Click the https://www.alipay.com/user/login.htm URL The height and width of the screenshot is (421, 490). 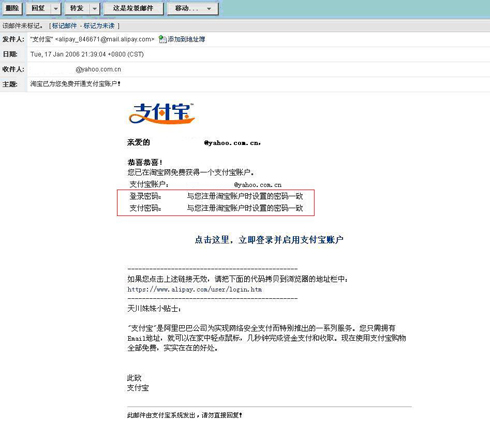(194, 289)
